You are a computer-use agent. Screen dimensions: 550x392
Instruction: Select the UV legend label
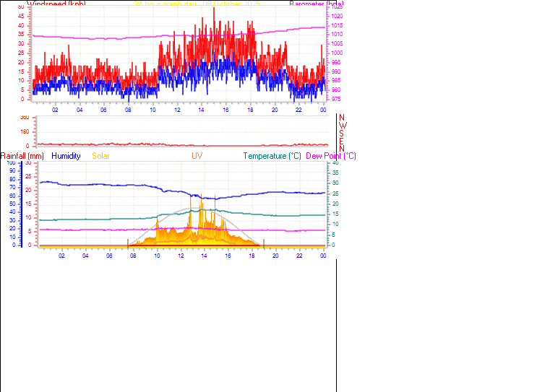[197, 156]
